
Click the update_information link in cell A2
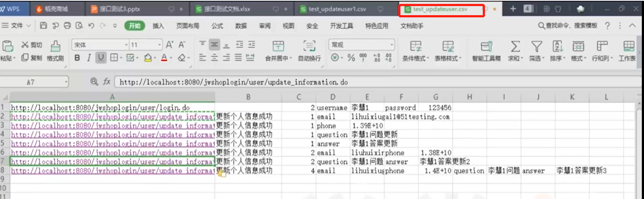112,116
